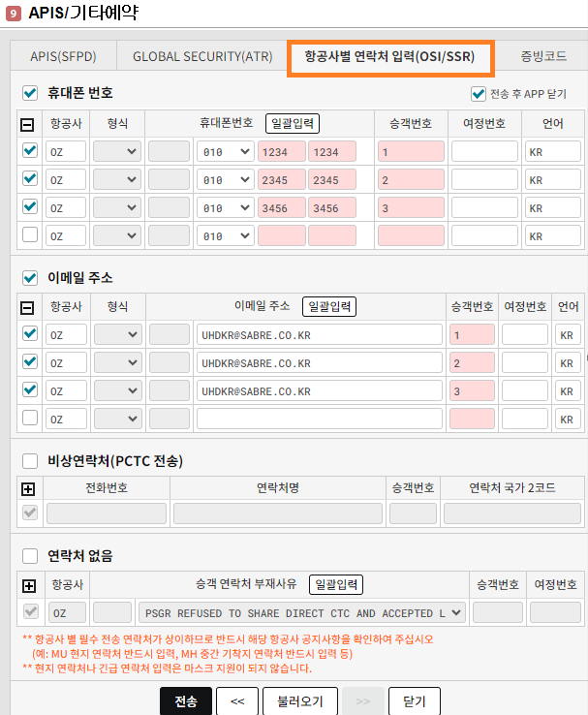Open the GLOBAL SECURITY(ATR) tab
The height and width of the screenshot is (715, 588).
(200, 56)
